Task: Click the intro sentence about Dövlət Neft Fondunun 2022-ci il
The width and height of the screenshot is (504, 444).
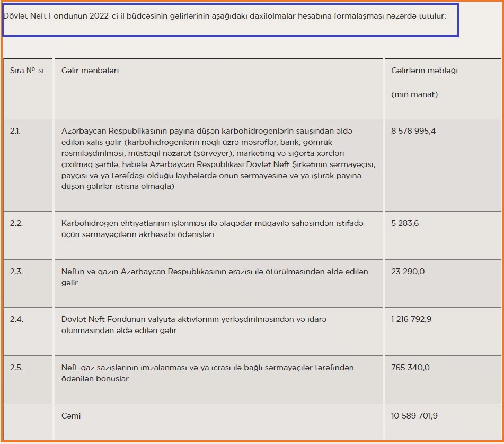Action: tap(225, 16)
